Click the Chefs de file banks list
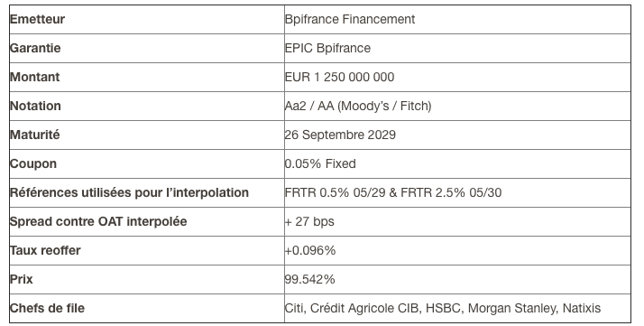644x326 pixels. (x=443, y=308)
